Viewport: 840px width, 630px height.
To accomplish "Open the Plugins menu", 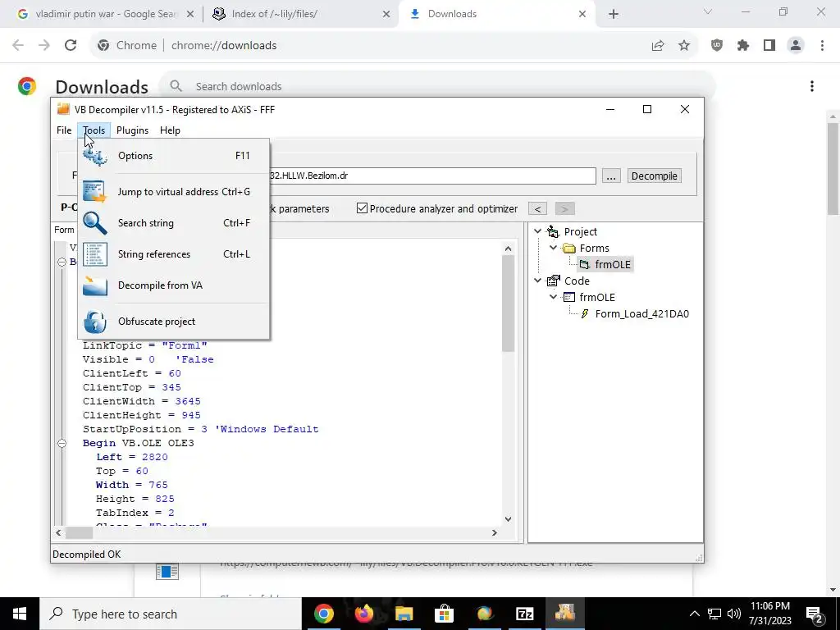I will pyautogui.click(x=132, y=130).
